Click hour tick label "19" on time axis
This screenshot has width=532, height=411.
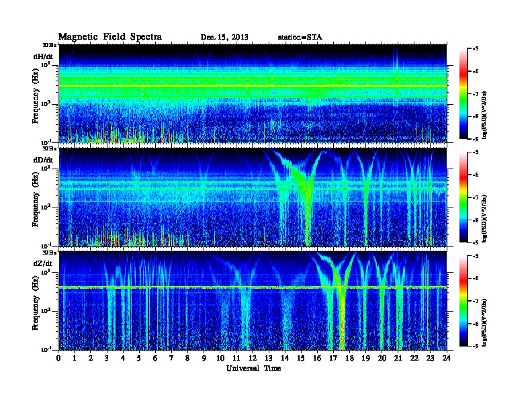365,359
